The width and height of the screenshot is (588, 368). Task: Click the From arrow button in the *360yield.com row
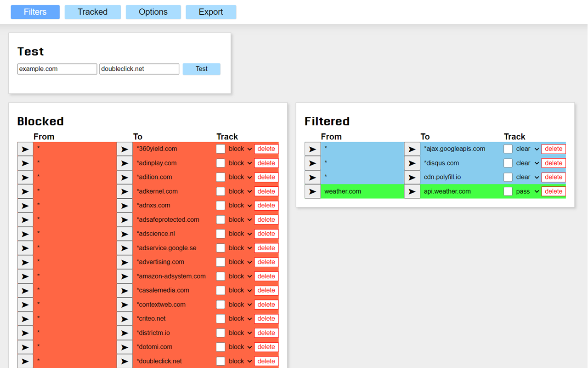pos(25,149)
